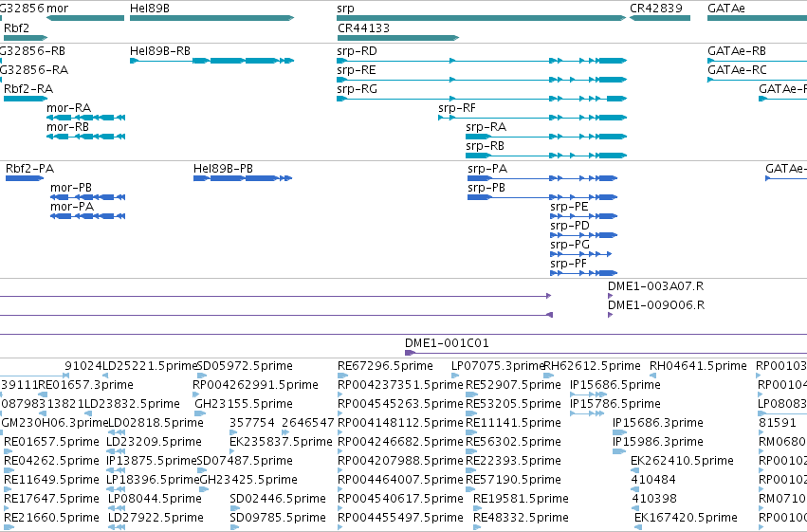Viewport: 807px width, 532px height.
Task: Click EST RH62612.5prime
Action: [593, 366]
